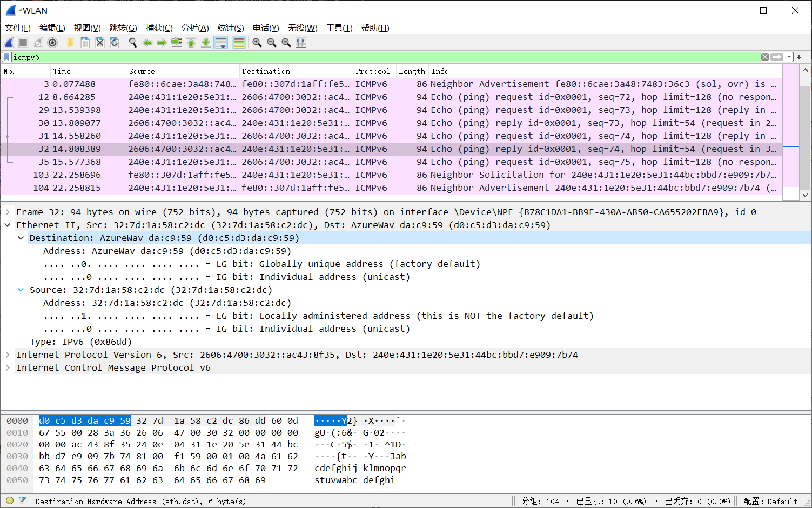Image resolution: width=812 pixels, height=508 pixels.
Task: Expand Internet Control Message Protocol v6 node
Action: pyautogui.click(x=8, y=367)
